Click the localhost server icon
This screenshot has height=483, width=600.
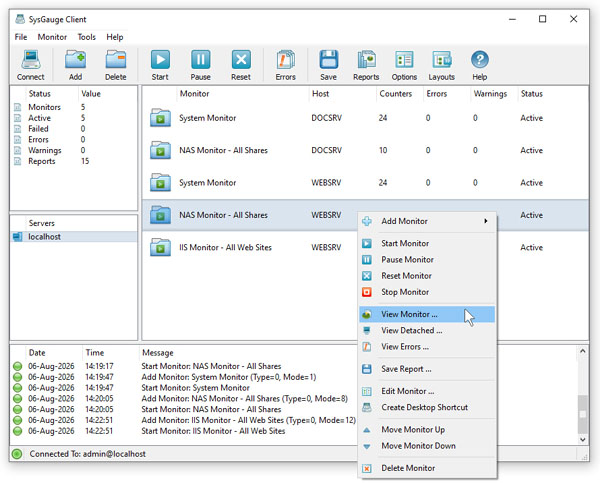(x=17, y=237)
